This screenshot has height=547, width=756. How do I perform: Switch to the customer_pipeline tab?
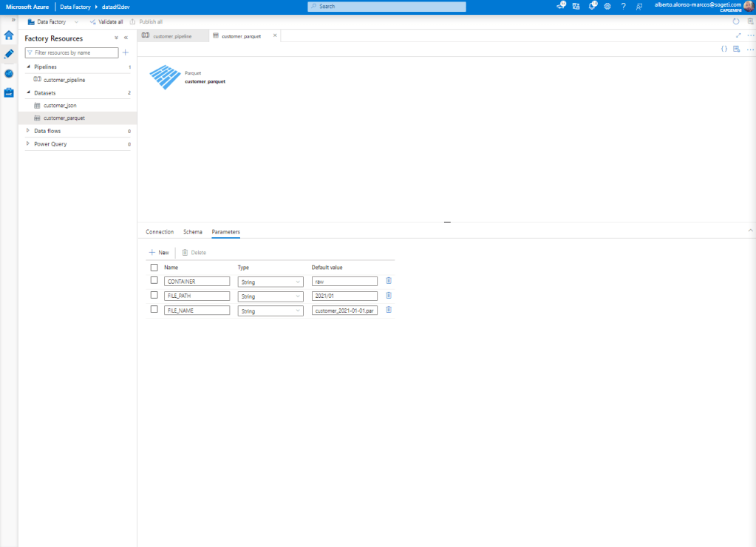pos(172,35)
